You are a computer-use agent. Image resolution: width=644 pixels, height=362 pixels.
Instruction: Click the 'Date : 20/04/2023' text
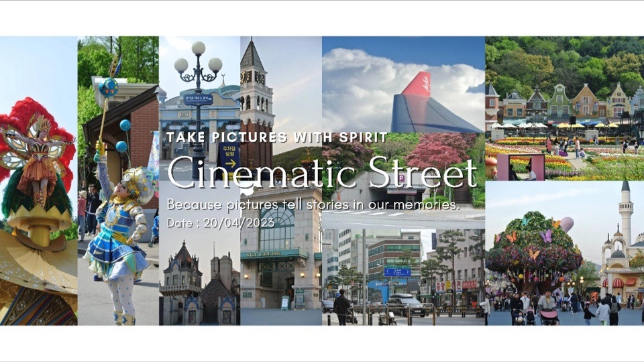pyautogui.click(x=221, y=223)
